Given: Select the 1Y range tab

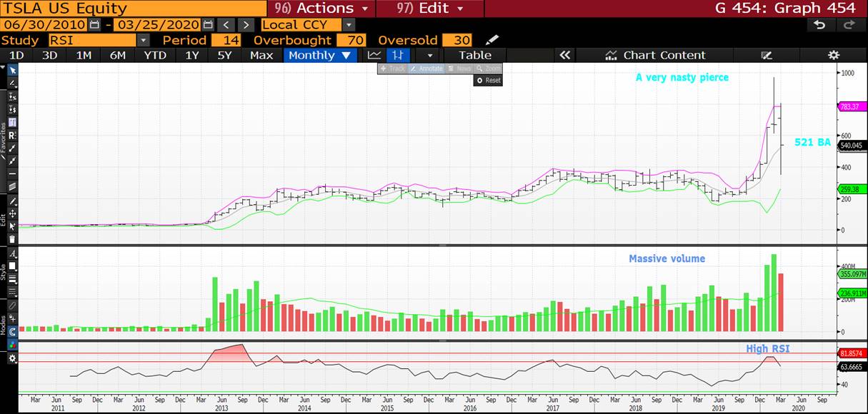Looking at the screenshot, I should tap(192, 55).
